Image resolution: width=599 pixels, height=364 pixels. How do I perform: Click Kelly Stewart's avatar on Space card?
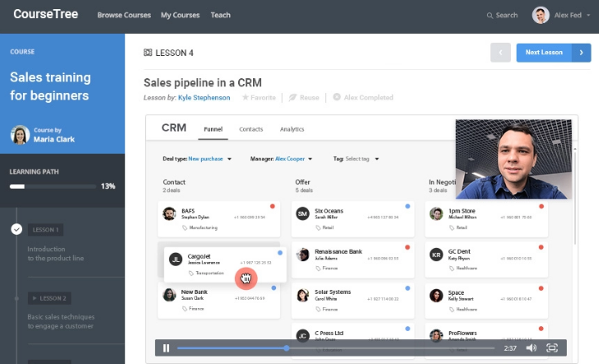click(x=436, y=295)
